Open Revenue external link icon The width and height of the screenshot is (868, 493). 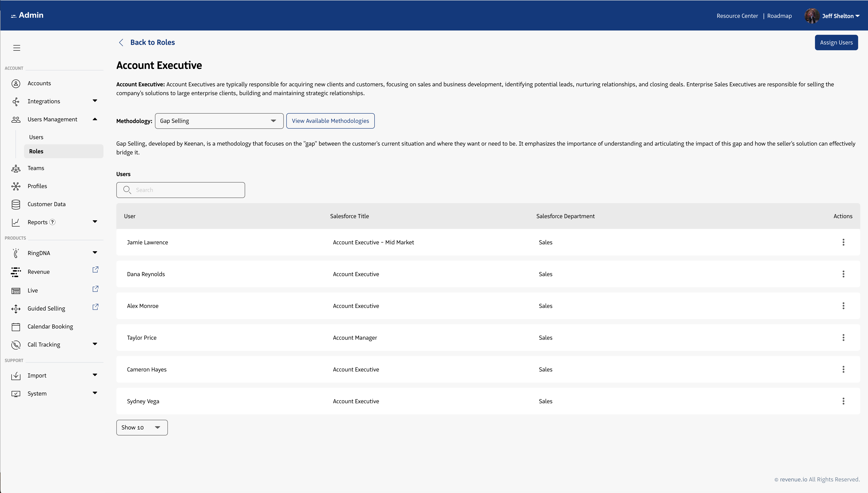coord(96,269)
